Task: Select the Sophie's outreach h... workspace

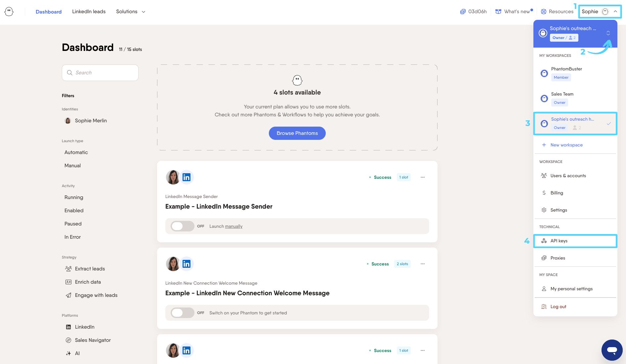Action: click(575, 123)
